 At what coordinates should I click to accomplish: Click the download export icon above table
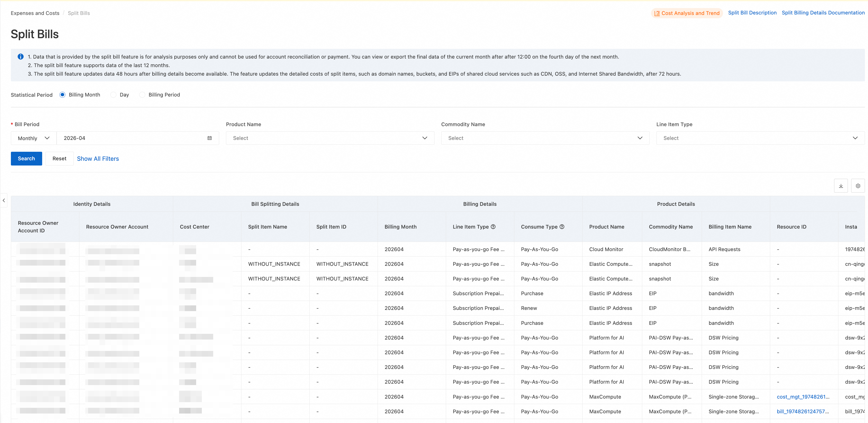(841, 186)
